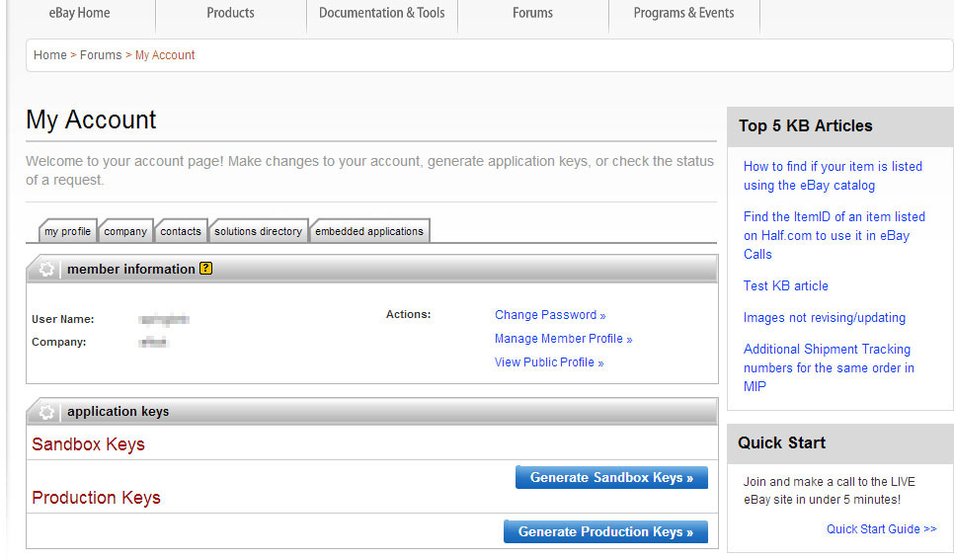Viewport: 954px width, 560px height.
Task: Click the Top 5 KB Articles heading
Action: (806, 126)
